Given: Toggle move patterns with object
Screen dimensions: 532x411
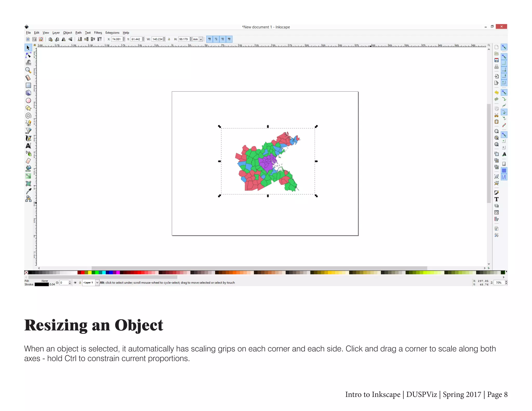Looking at the screenshot, I should (229, 39).
